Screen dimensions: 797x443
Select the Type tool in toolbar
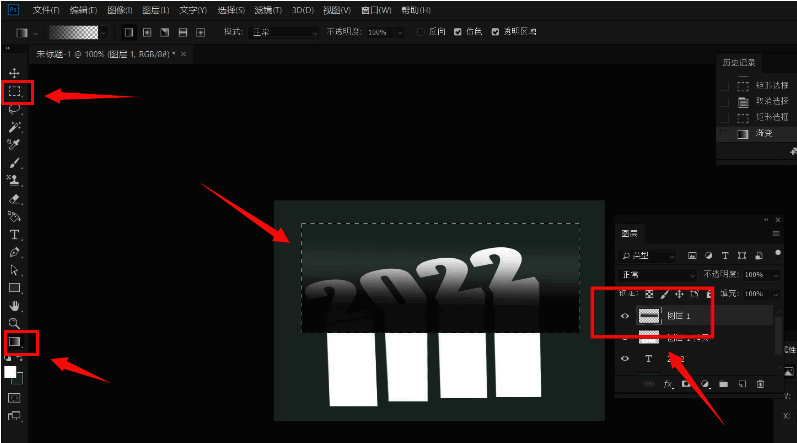tap(14, 235)
